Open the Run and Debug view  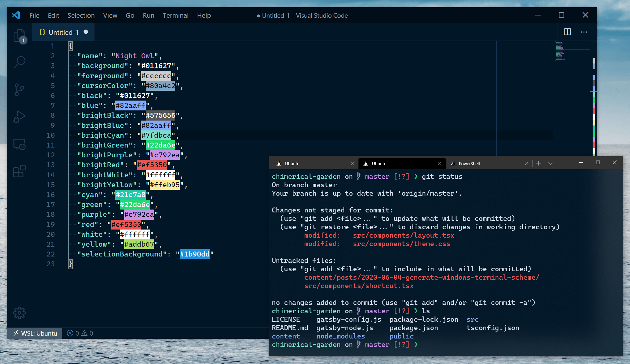[19, 117]
